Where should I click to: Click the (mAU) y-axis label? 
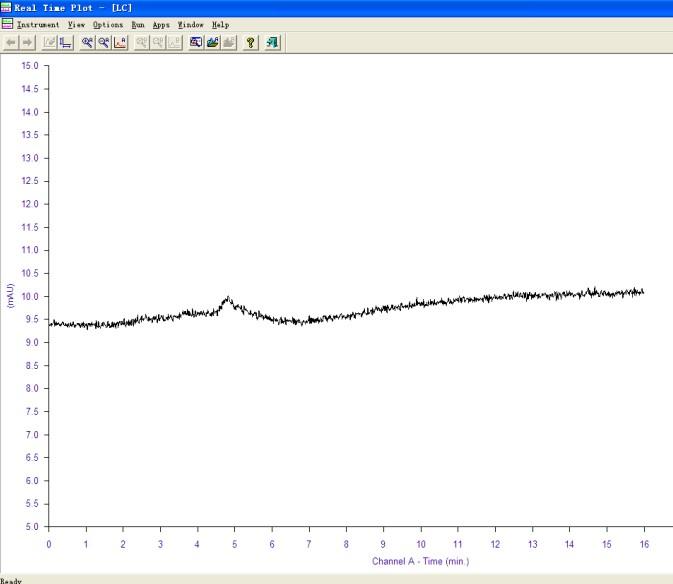point(10,295)
